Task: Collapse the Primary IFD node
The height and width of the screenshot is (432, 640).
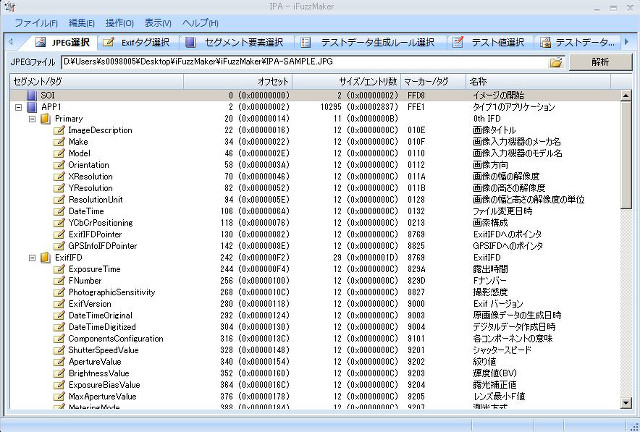Action: pyautogui.click(x=32, y=119)
